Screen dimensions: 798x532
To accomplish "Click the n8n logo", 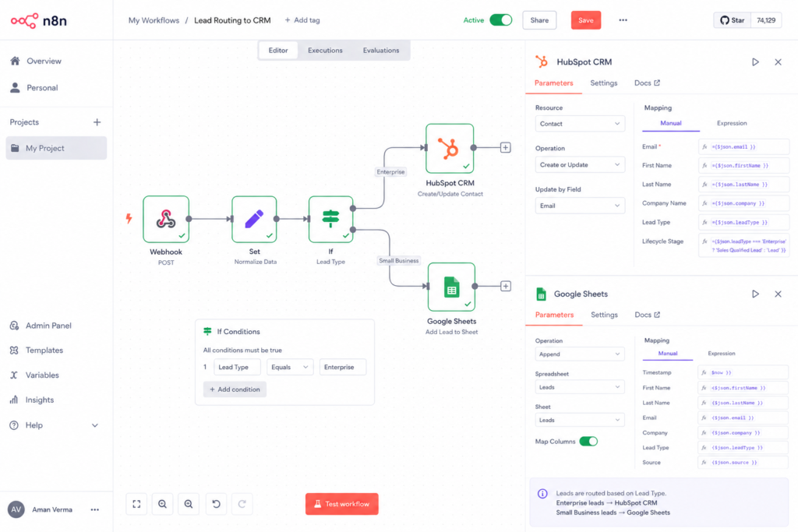I will pos(39,20).
